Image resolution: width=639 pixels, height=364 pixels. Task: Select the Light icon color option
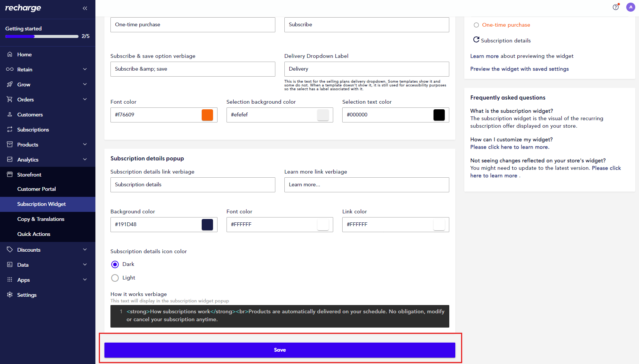coord(115,278)
